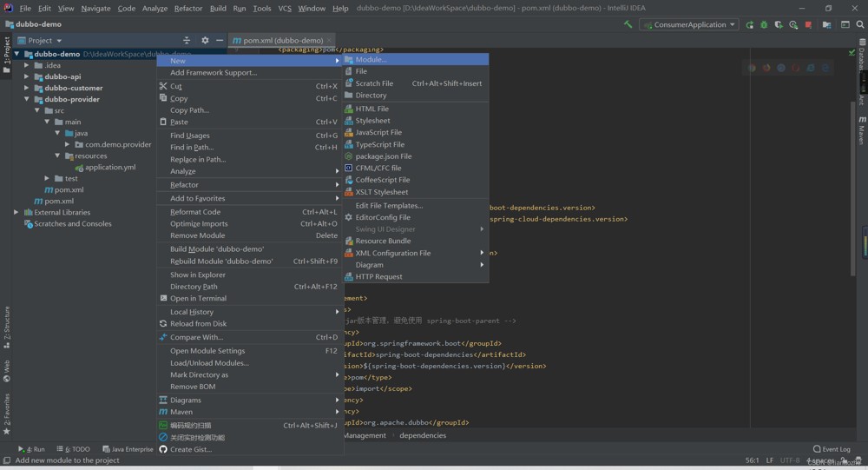This screenshot has height=470, width=868.
Task: Collapse the resources folder
Action: click(x=57, y=156)
